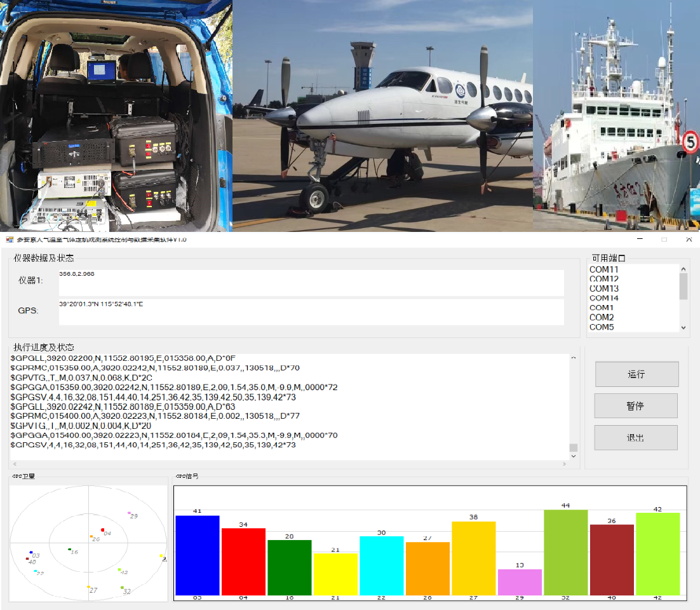700x610 pixels.
Task: Click satellite 27 marker at bottom of sky plot
Action: tap(88, 587)
